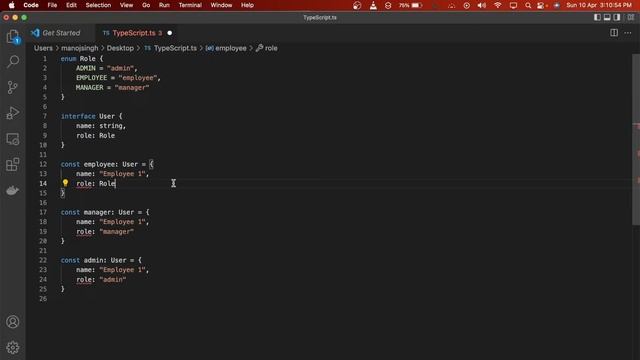
Task: Open Run and Debug view
Action: 13,113
